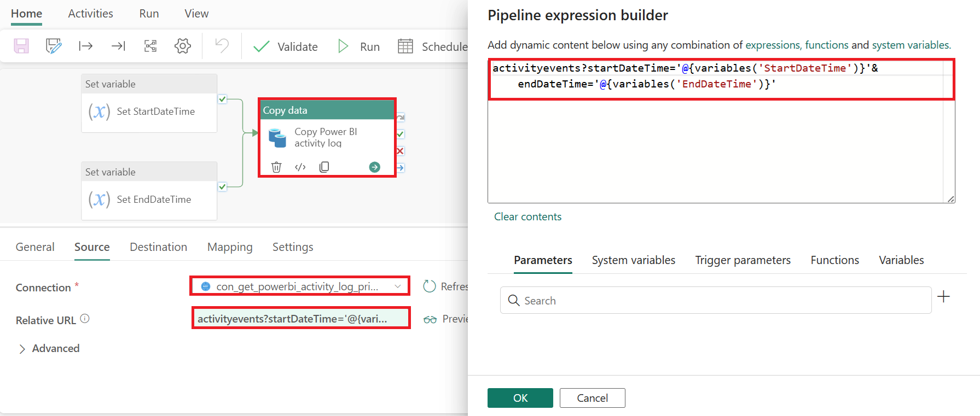
Task: Click green arrow on Copy data activity
Action: pos(375,167)
